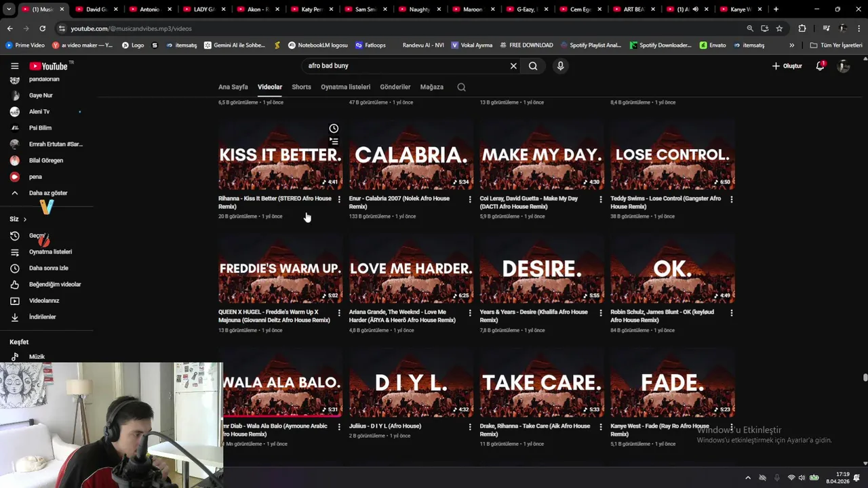Open the Tüm Yer İşaretleri bookmarks folder

(836, 45)
